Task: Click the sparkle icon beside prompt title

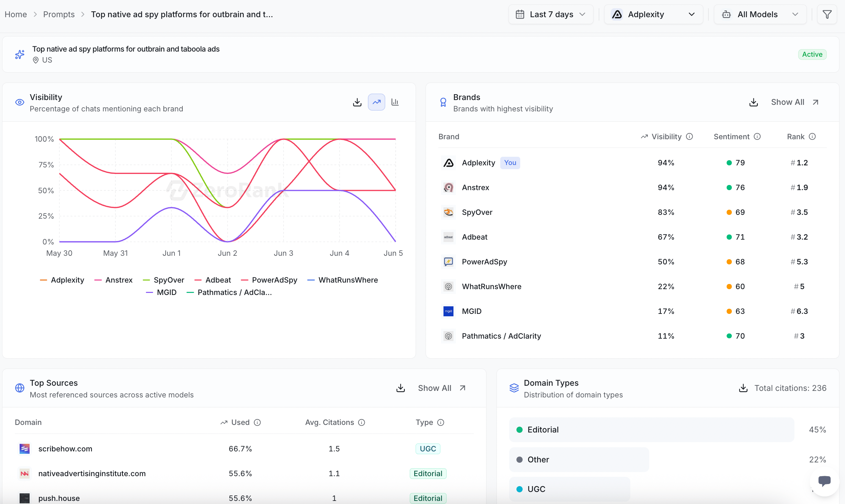Action: click(20, 54)
